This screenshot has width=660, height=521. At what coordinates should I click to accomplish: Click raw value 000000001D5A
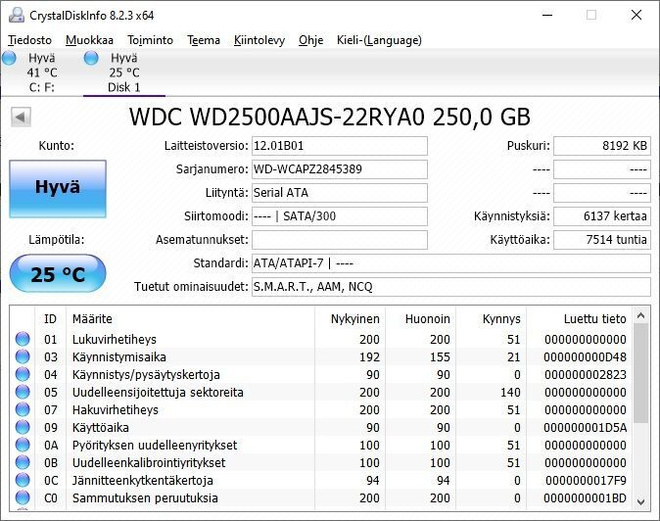click(585, 428)
